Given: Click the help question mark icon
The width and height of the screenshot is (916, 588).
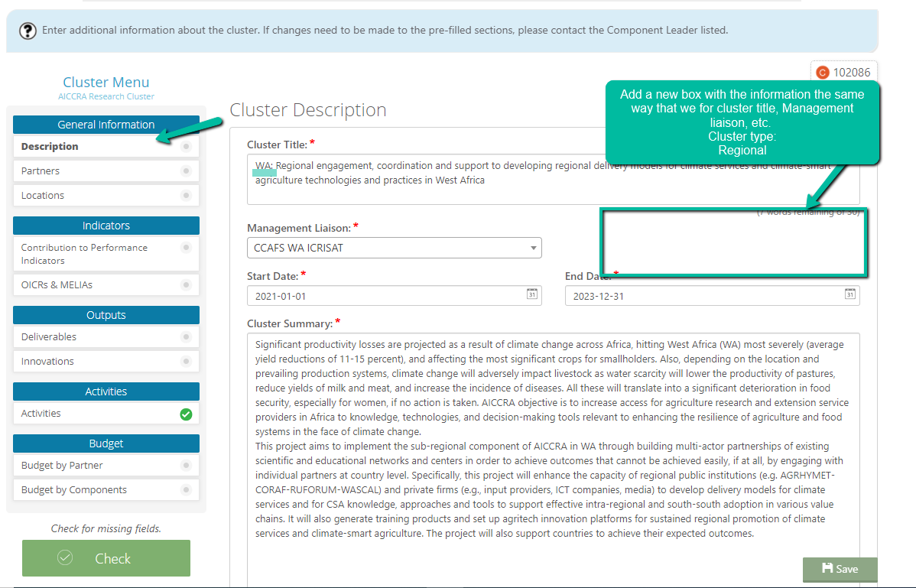Looking at the screenshot, I should click(x=28, y=31).
